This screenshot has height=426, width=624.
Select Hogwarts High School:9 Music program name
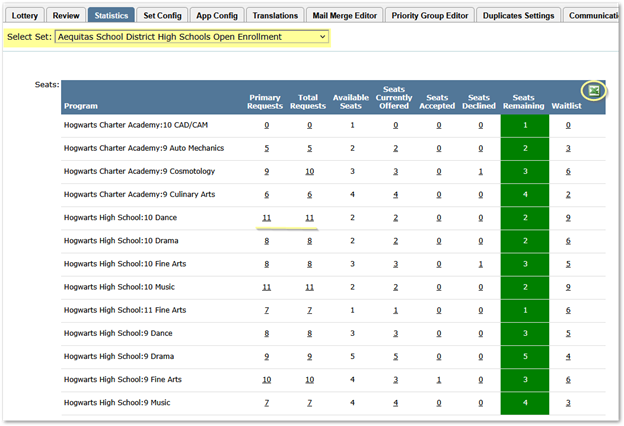click(x=117, y=403)
